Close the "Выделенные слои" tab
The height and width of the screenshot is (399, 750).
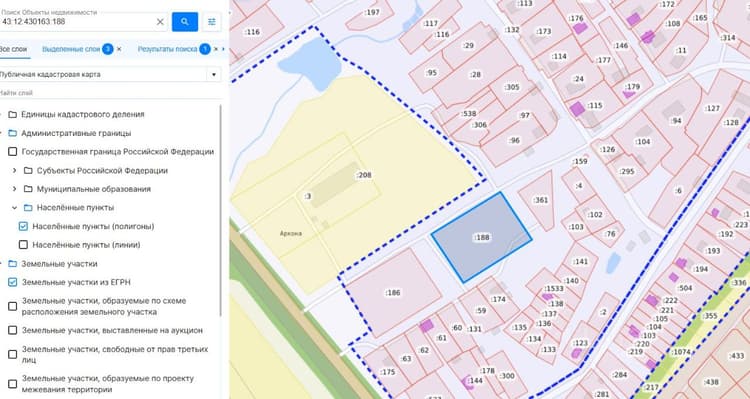tap(119, 49)
